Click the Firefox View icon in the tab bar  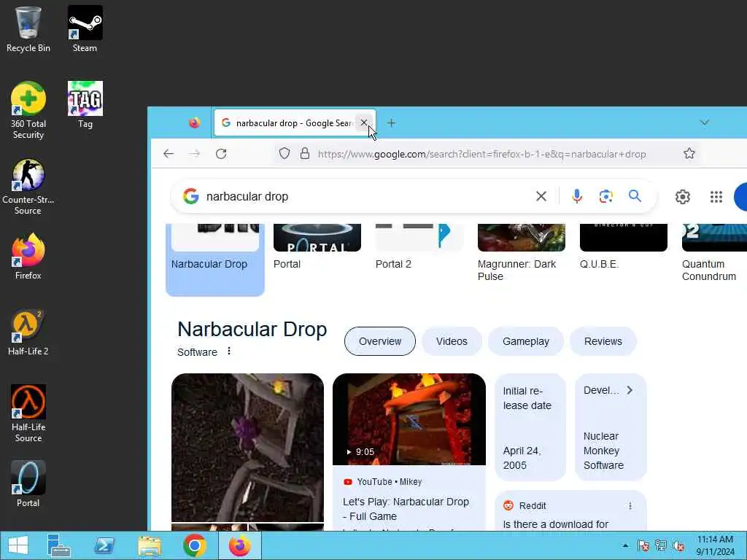point(194,122)
